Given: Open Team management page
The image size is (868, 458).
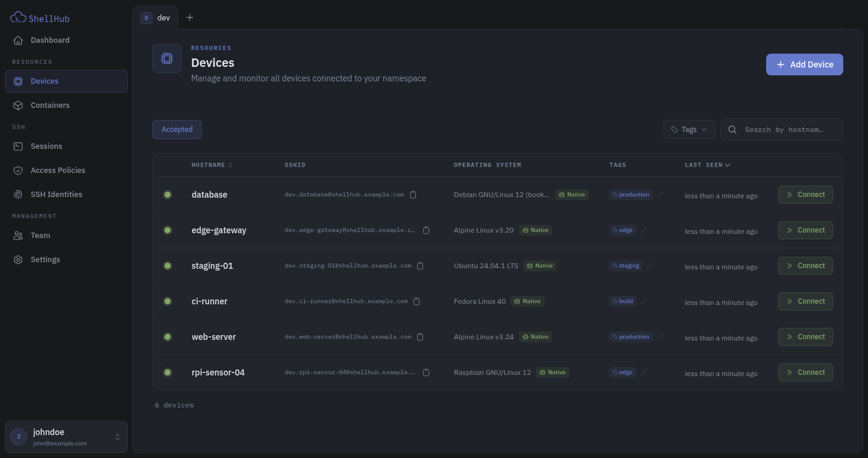Looking at the screenshot, I should pos(66,236).
